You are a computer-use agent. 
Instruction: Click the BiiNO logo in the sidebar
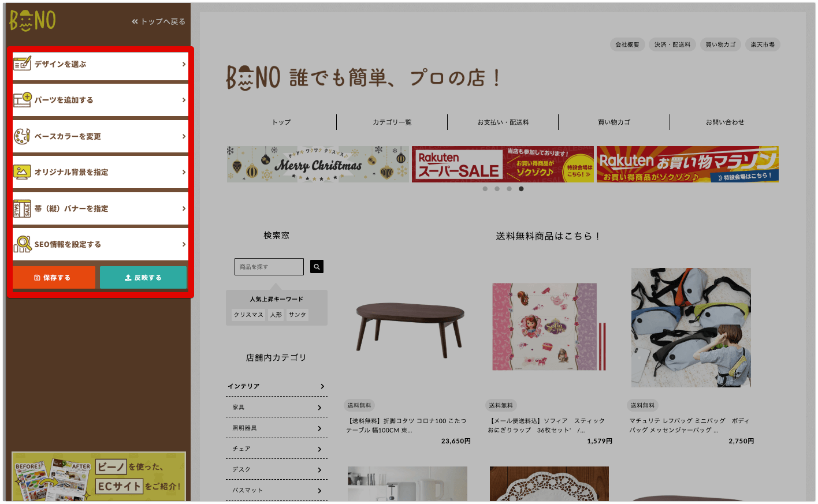[x=33, y=21]
